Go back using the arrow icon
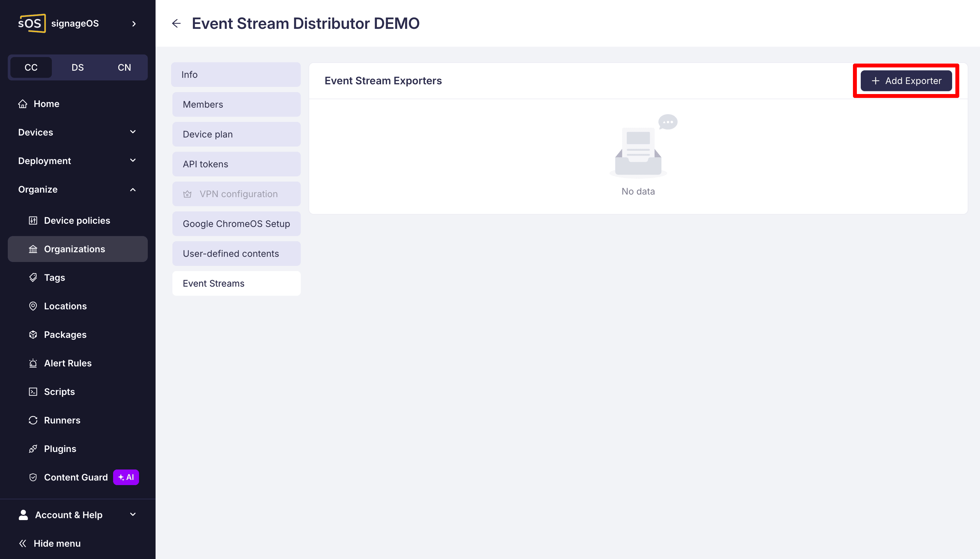Viewport: 980px width, 559px height. pyautogui.click(x=176, y=23)
